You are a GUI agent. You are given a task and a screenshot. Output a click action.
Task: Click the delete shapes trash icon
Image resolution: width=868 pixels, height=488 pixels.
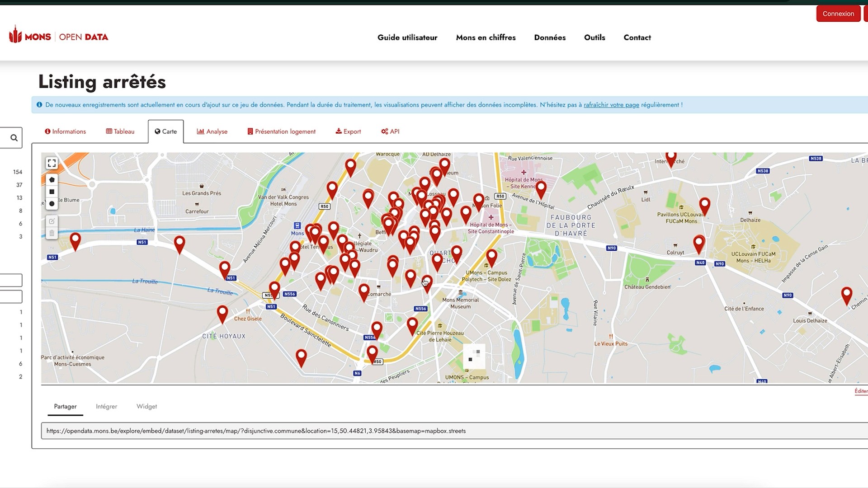[x=52, y=233]
